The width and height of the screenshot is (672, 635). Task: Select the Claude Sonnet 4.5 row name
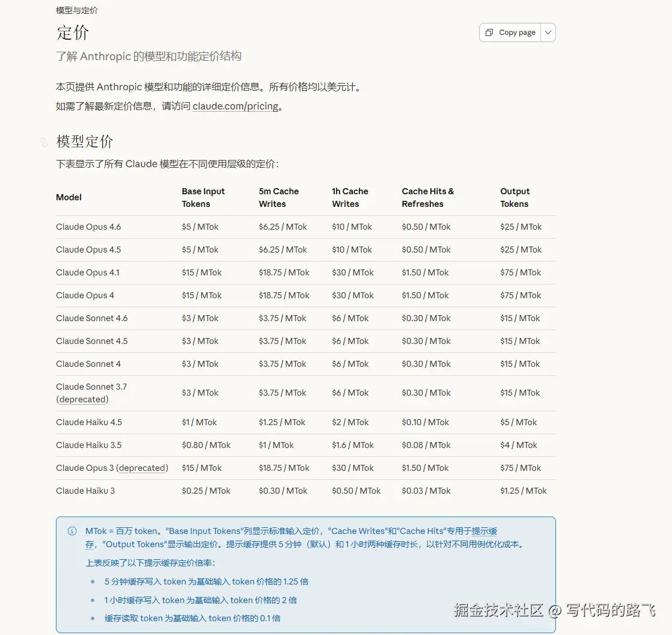point(92,341)
